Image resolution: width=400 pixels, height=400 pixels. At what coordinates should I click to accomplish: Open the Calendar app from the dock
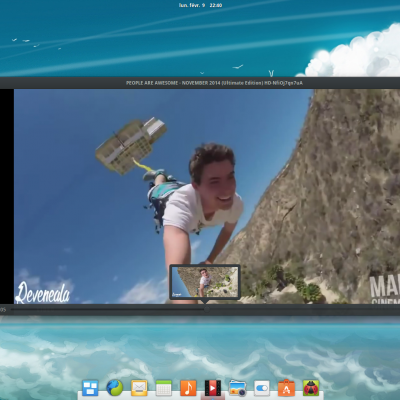tap(164, 388)
